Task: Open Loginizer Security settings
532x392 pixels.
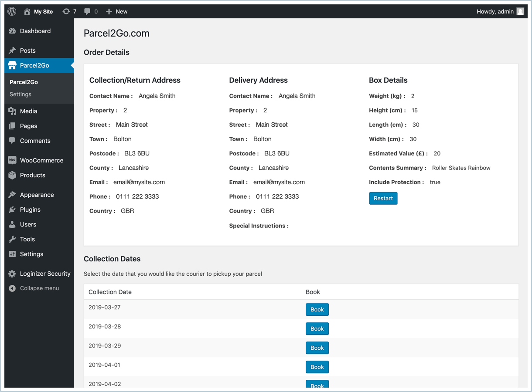Action: coord(45,274)
